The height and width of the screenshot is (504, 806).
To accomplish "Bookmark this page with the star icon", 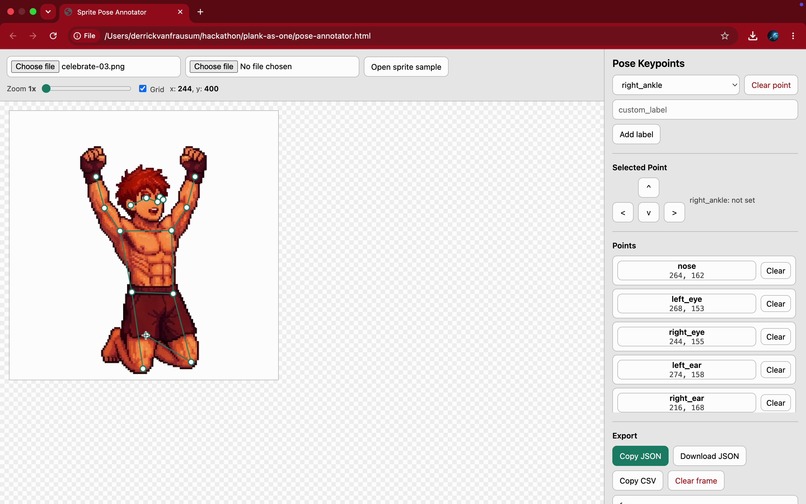I will [724, 36].
